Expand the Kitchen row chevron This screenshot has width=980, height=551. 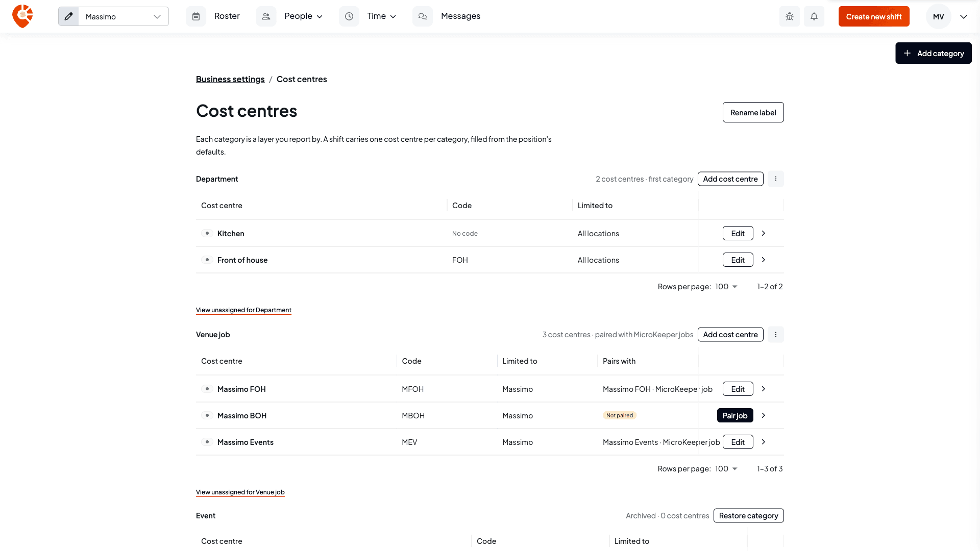764,233
